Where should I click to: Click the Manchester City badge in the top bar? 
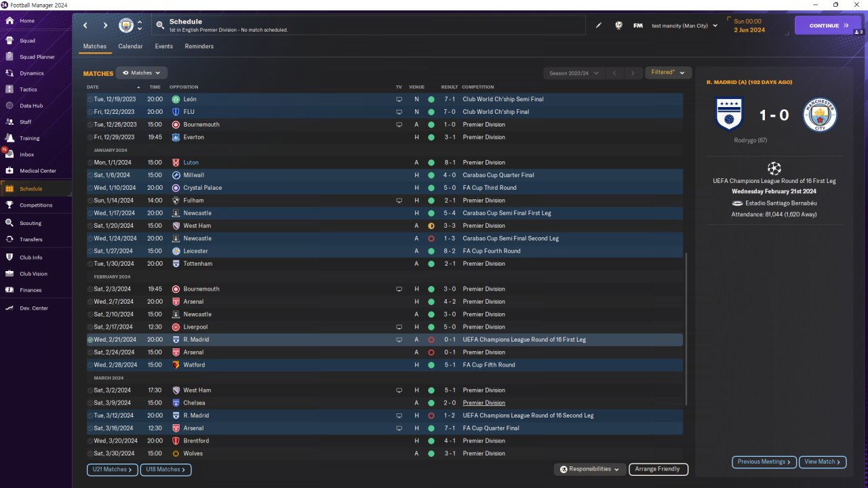point(126,26)
